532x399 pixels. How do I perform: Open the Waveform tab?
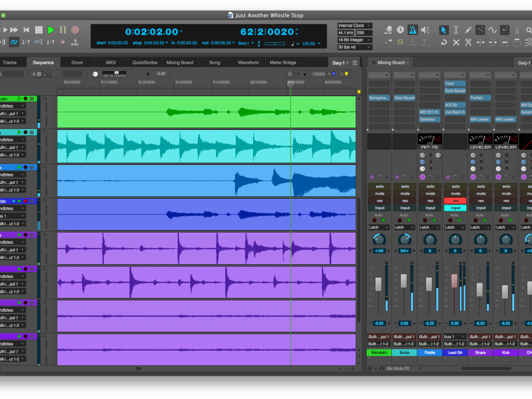[x=248, y=63]
